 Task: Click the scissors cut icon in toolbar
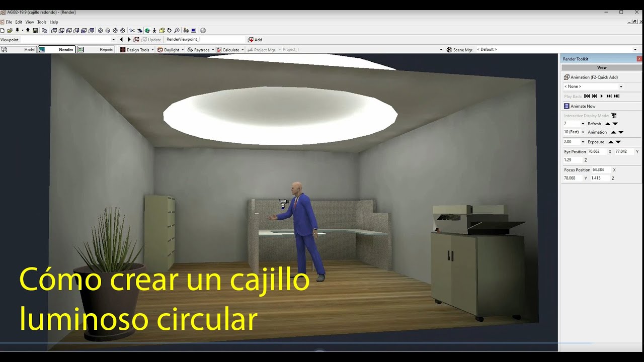point(132,31)
